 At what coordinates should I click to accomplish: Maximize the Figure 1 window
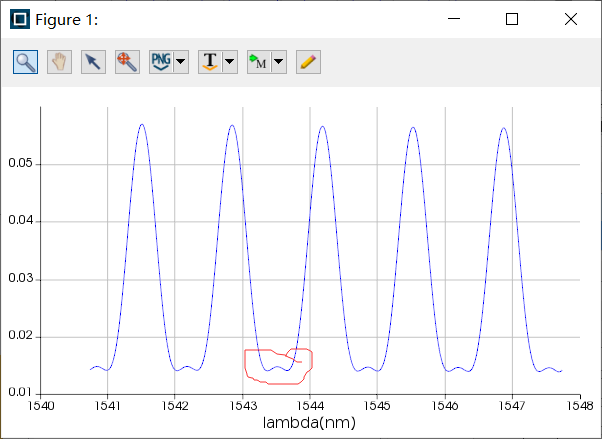(x=512, y=19)
